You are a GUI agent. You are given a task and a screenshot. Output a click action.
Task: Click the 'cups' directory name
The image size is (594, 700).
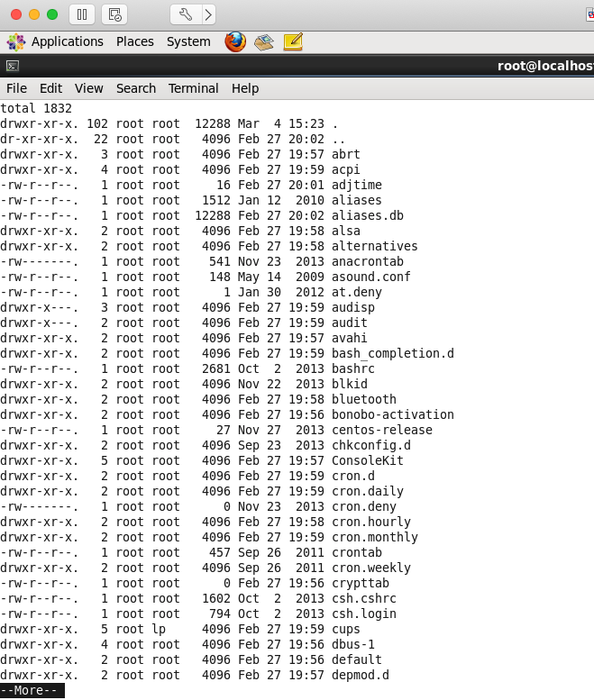346,630
